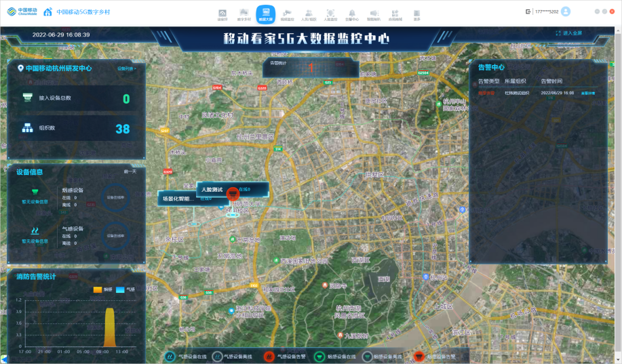Expand the 前一天 selector in 设备信息
Viewport: 622px width, 364px height.
click(130, 171)
